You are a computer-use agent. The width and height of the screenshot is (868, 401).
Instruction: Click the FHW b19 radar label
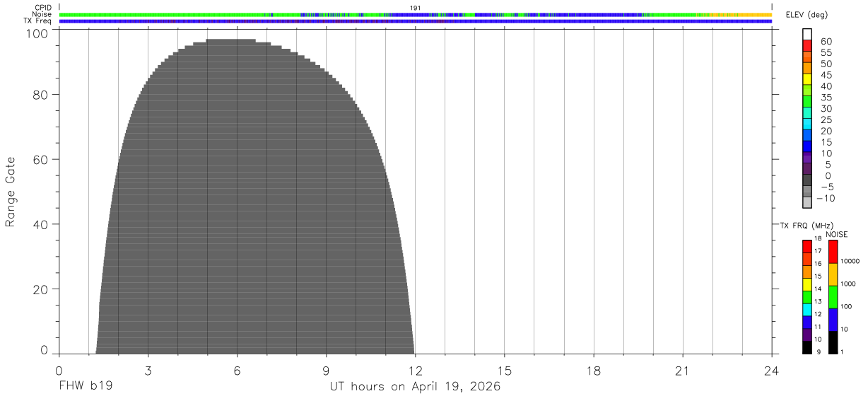pos(86,387)
